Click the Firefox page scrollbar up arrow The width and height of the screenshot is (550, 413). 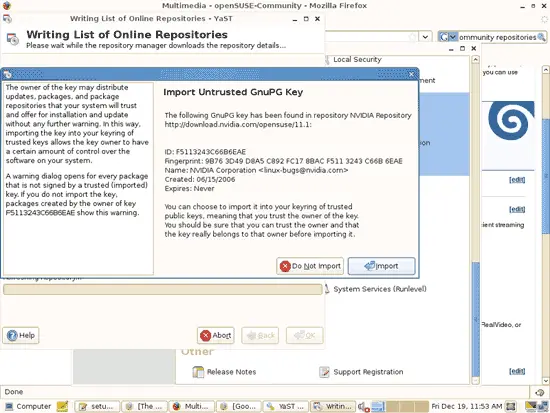pos(546,69)
